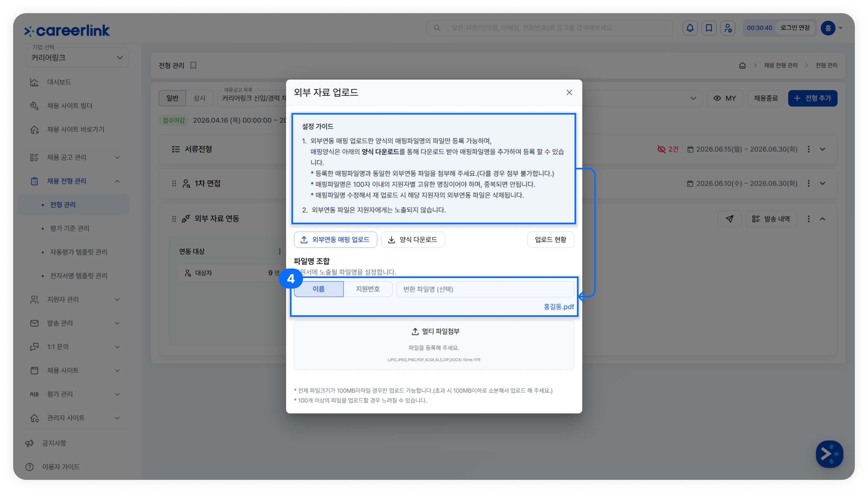
Task: Click the hidden 2건 eye-off indicator
Action: pos(667,149)
